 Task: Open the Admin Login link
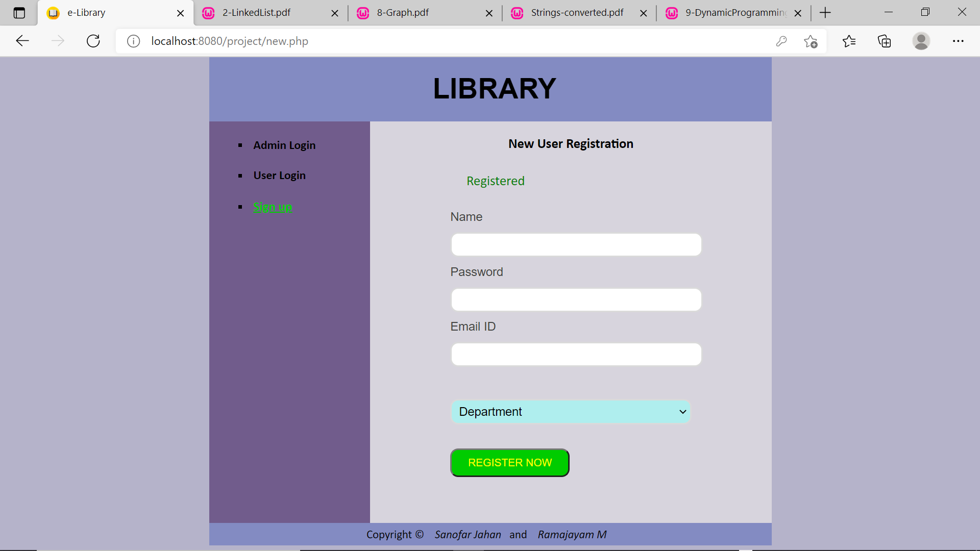[284, 145]
